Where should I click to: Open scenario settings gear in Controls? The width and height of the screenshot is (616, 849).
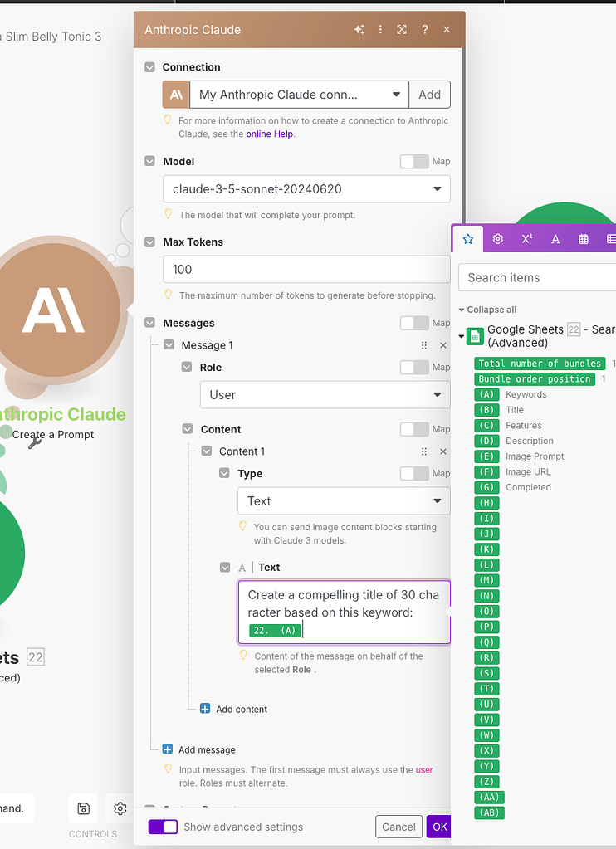(x=120, y=808)
